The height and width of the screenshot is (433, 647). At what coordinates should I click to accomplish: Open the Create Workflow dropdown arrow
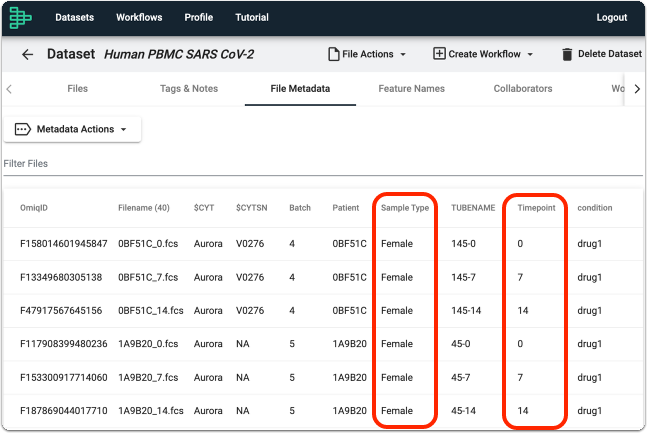tap(530, 54)
